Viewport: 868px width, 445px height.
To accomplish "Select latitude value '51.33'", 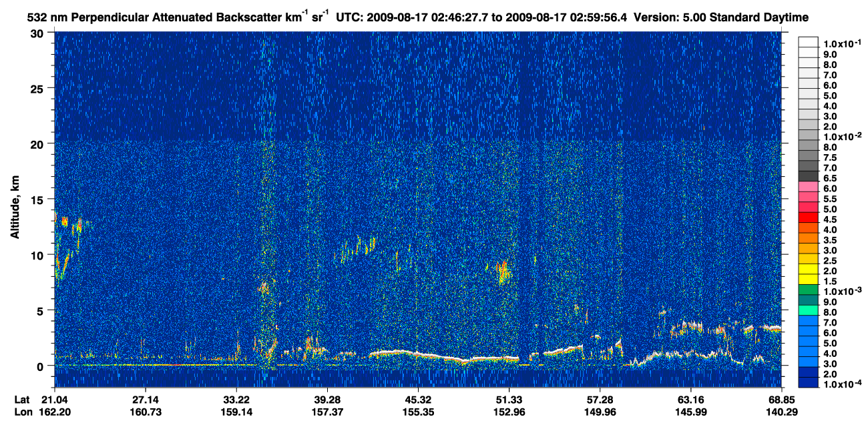I will tap(509, 400).
